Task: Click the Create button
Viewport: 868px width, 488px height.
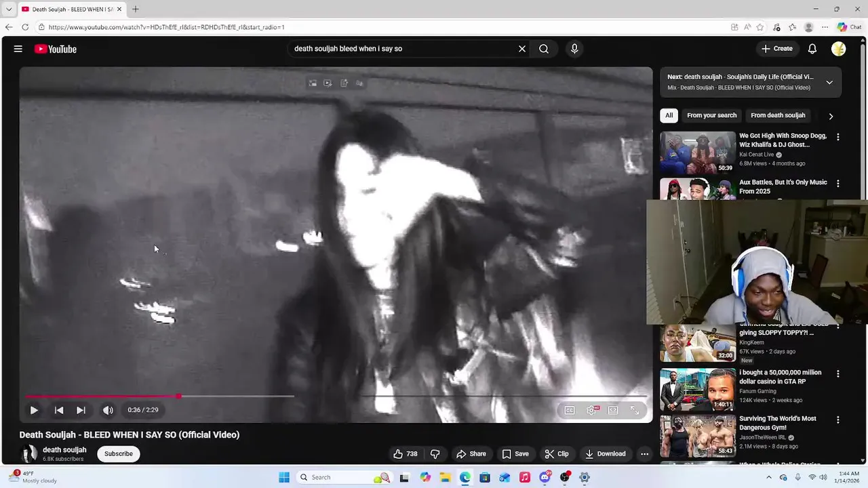Action: 777,49
